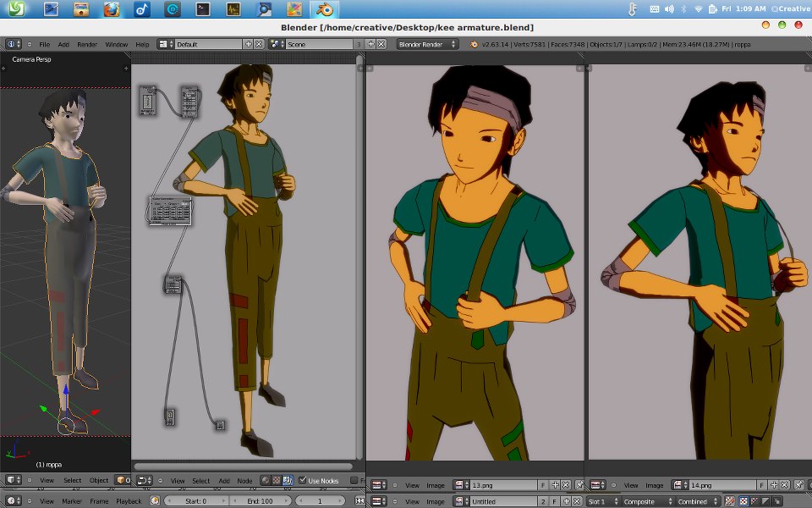Open the Help menu
The width and height of the screenshot is (812, 508).
pos(142,44)
